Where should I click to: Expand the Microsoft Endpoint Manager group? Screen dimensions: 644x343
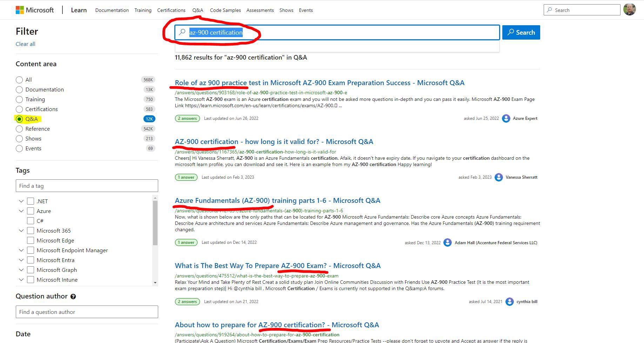tap(21, 250)
